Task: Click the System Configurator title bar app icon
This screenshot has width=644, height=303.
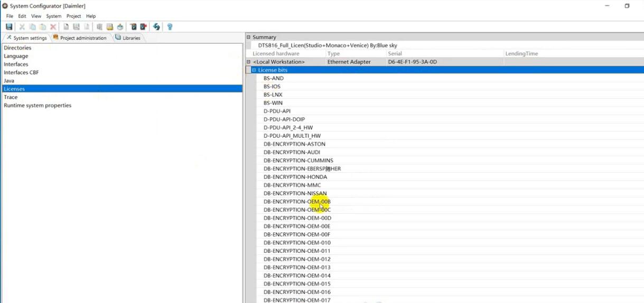Action: [5, 6]
